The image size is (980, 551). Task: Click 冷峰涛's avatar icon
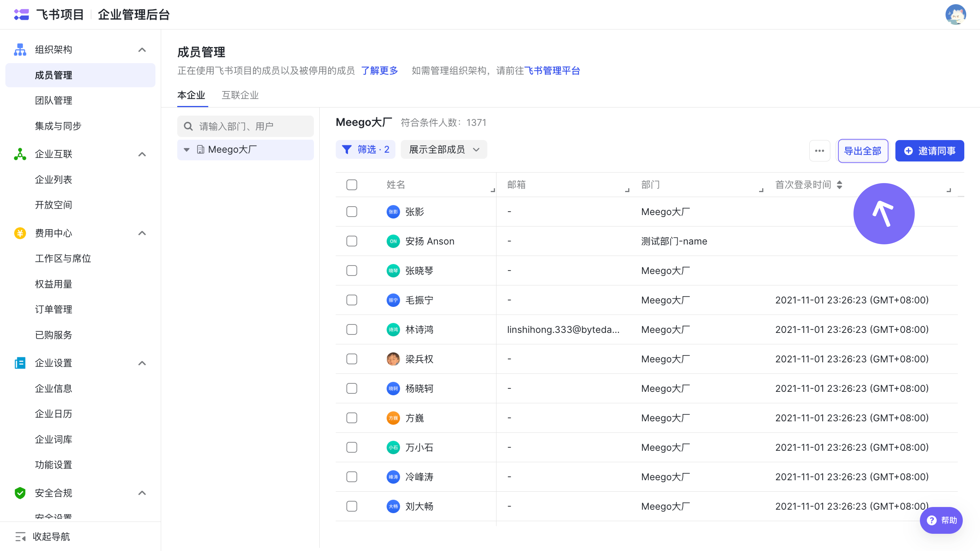click(x=393, y=477)
